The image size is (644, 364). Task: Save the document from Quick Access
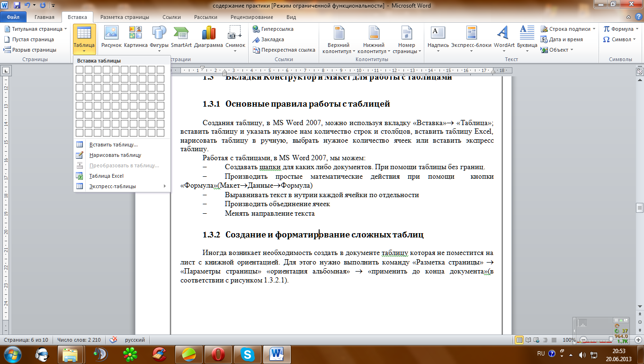(x=17, y=5)
